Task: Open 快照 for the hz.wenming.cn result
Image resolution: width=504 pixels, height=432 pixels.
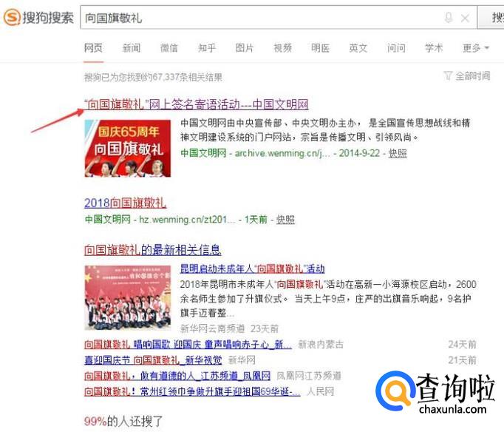Action: 285,220
